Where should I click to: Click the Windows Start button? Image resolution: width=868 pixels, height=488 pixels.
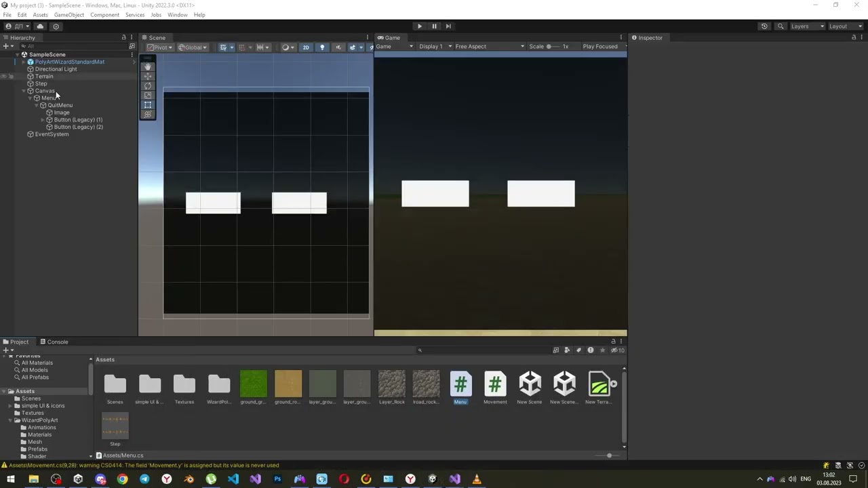pos(11,479)
